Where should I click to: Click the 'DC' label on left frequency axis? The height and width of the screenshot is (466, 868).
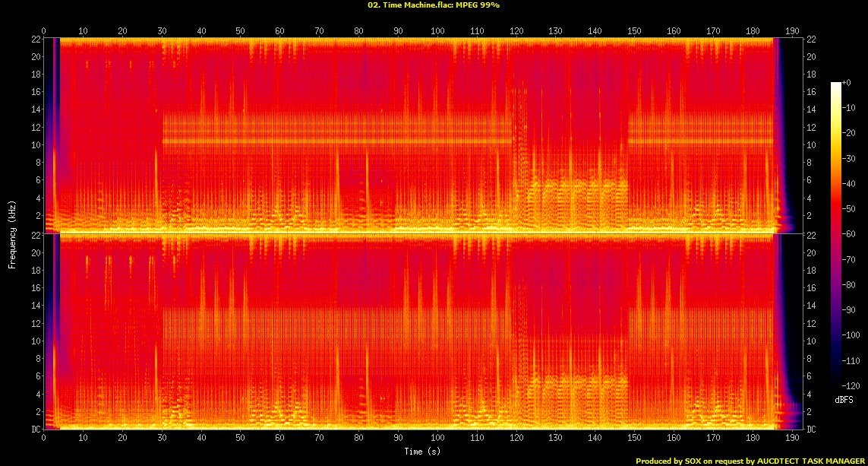(34, 429)
